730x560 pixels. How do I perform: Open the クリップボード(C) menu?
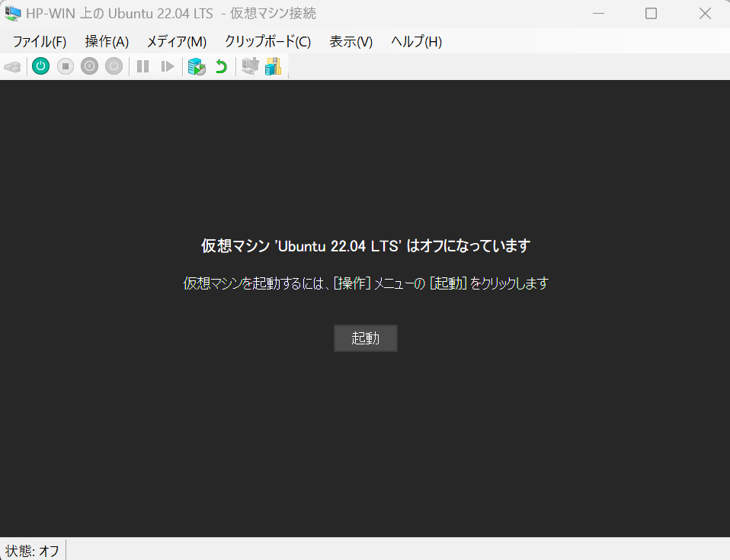(x=267, y=41)
